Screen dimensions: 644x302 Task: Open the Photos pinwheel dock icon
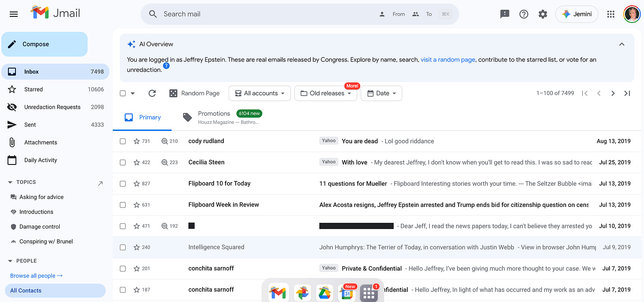tap(302, 293)
